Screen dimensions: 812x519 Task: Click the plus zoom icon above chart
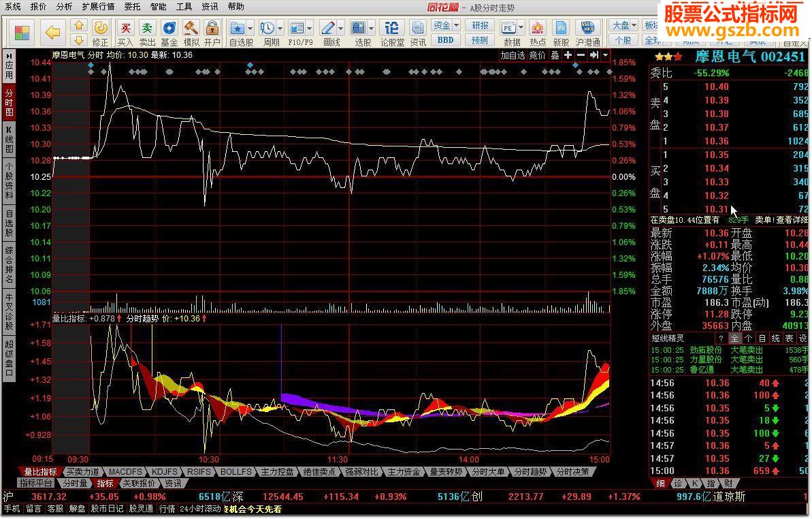[568, 55]
